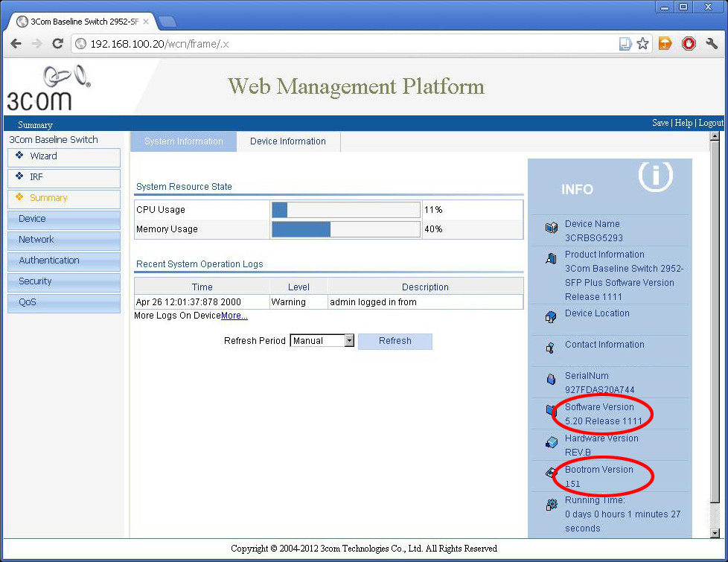Click the browser Forward arrow
Viewport: 728px width, 562px height.
coord(36,44)
